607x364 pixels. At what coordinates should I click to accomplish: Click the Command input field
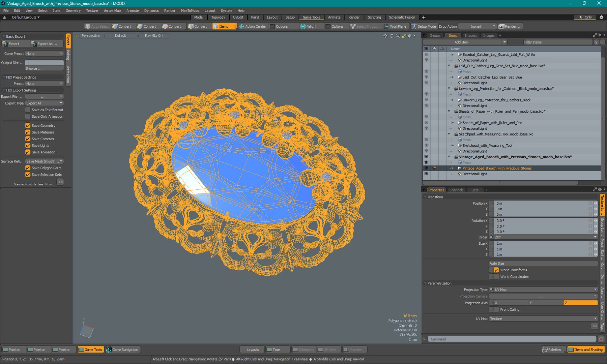[512, 339]
